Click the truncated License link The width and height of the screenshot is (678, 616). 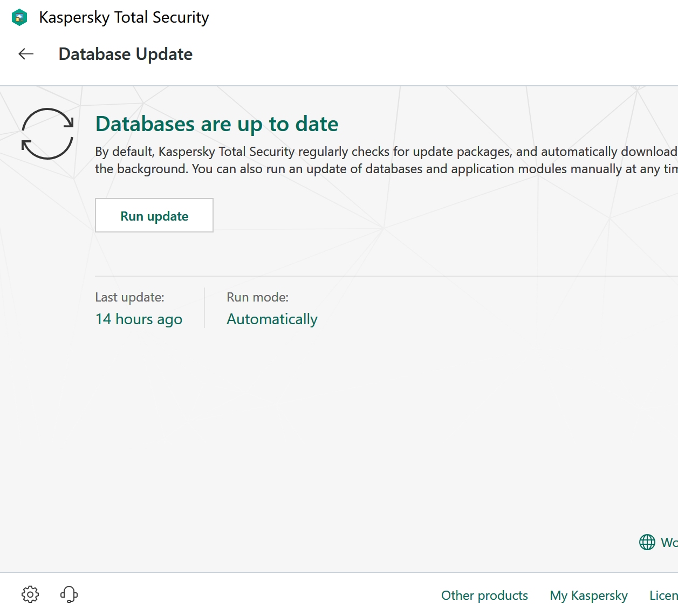coord(663,596)
